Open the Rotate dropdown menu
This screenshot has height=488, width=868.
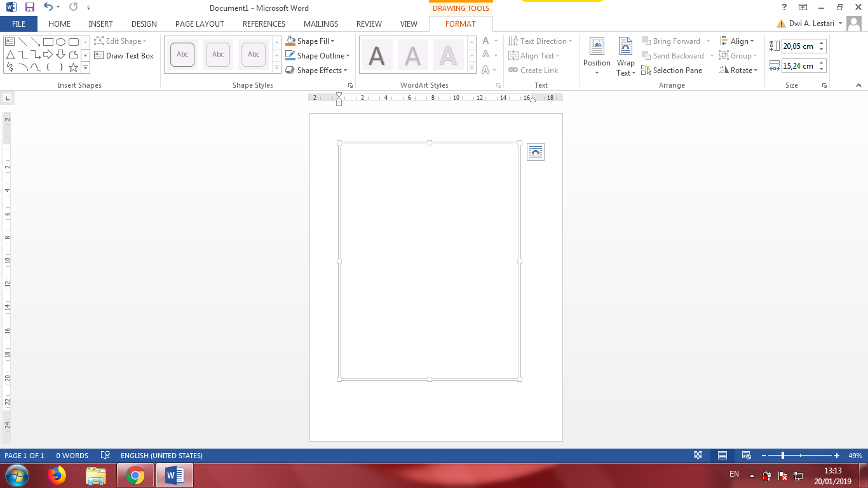(738, 70)
